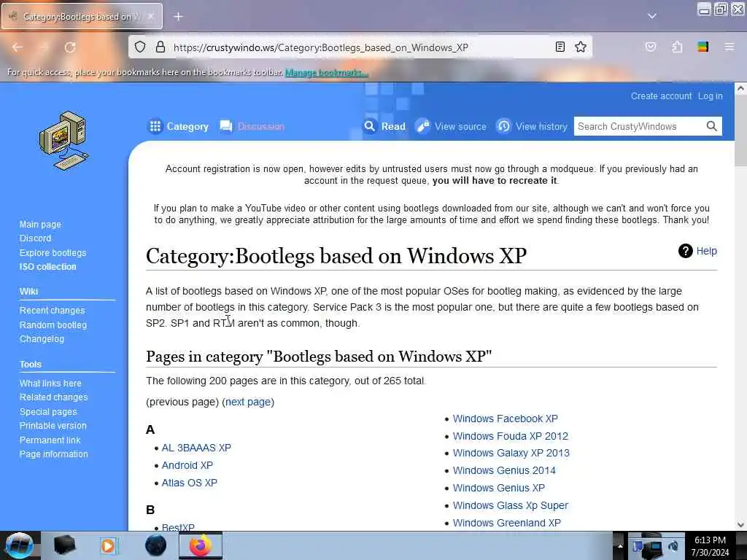This screenshot has height=560, width=747.
Task: Reload the page with the refresh icon
Action: point(70,47)
